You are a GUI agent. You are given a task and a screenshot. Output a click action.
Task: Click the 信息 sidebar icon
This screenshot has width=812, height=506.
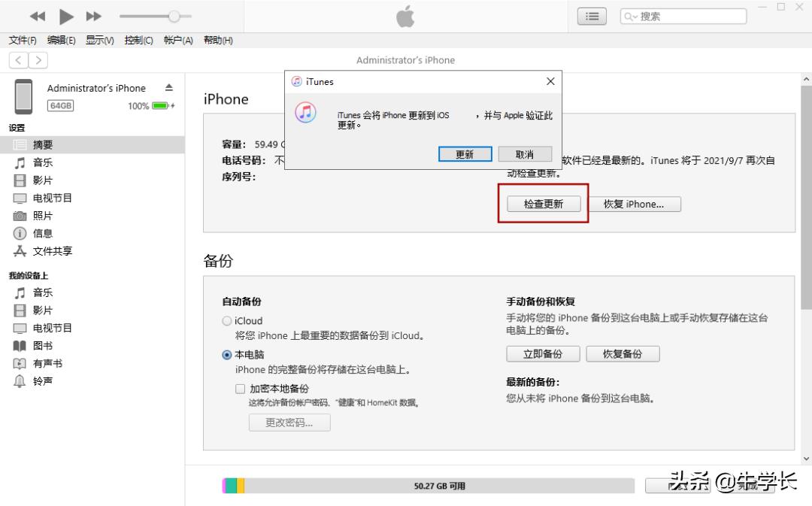[x=23, y=234]
